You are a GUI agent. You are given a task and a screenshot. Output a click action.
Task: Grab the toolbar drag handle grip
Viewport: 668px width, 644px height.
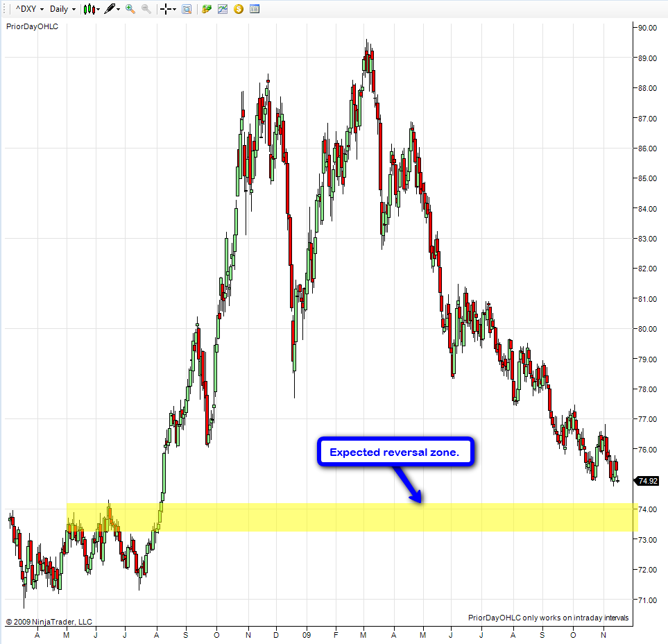(5, 9)
